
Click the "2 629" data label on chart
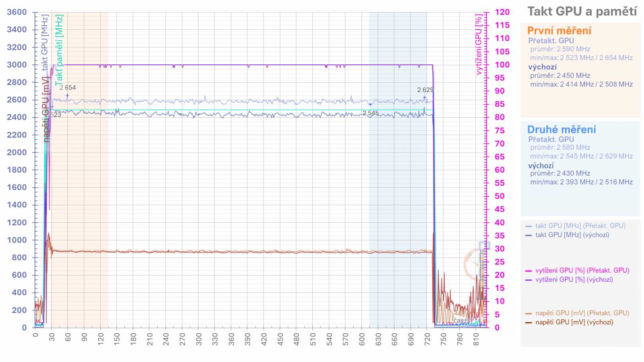(x=425, y=90)
